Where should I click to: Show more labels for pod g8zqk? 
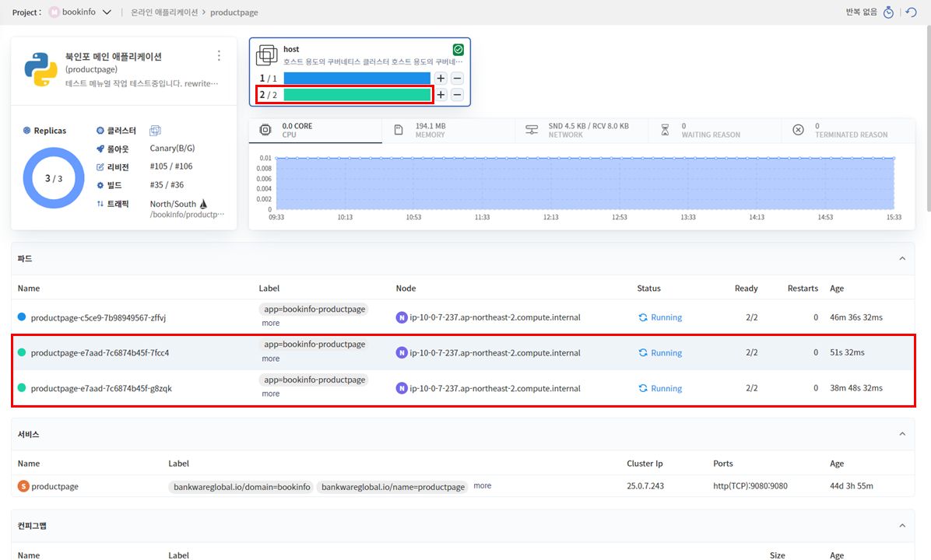point(271,394)
